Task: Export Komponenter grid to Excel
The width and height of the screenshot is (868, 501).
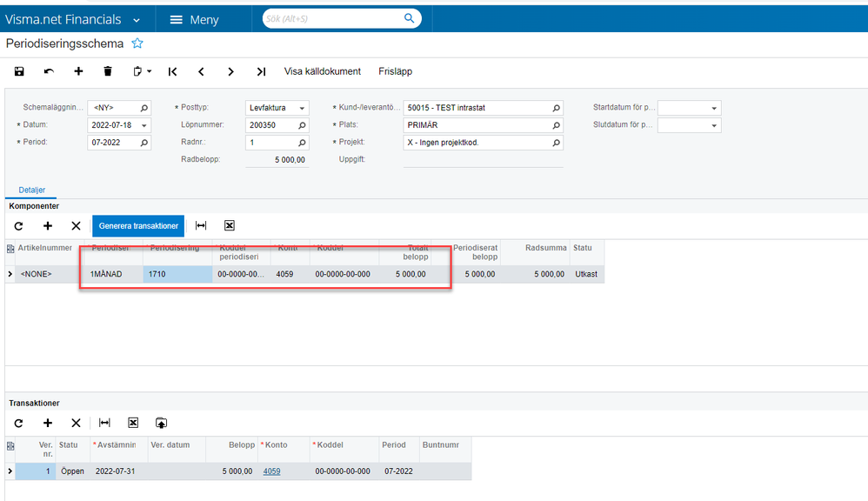Action: click(230, 226)
